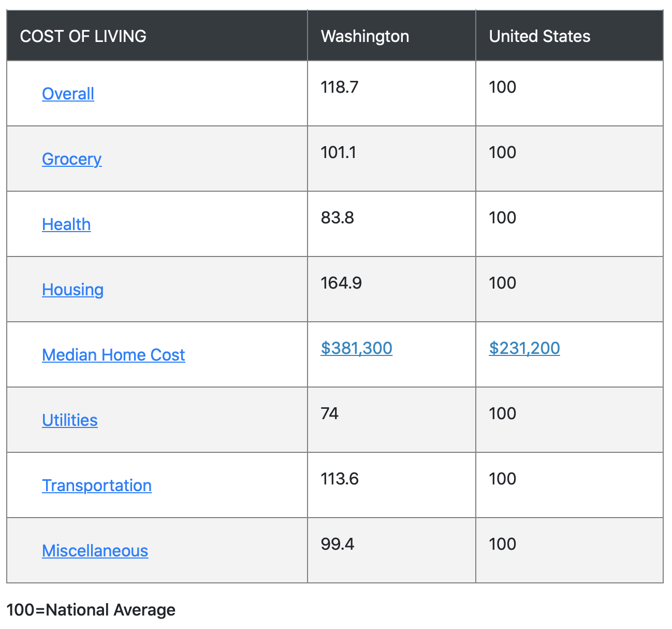The width and height of the screenshot is (672, 629).
Task: Follow the Utilities link
Action: 69,420
